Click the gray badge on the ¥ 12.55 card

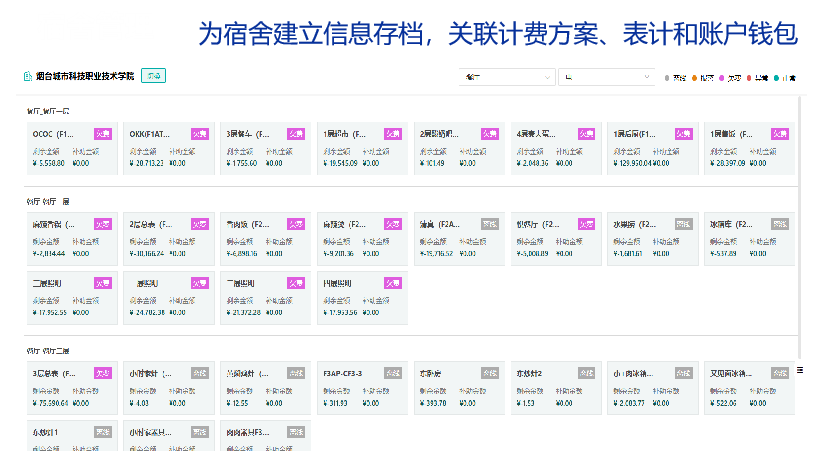tap(296, 373)
